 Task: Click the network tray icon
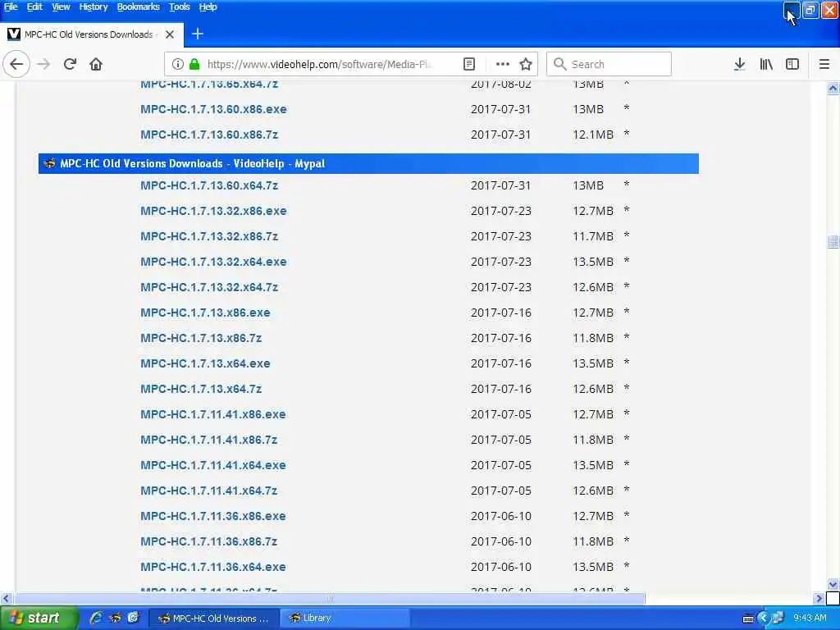[x=778, y=619]
